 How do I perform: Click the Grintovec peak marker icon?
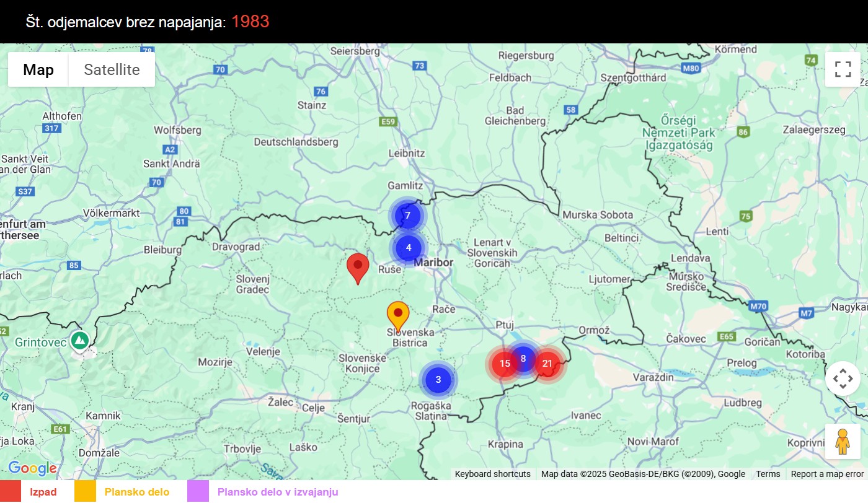click(x=79, y=340)
